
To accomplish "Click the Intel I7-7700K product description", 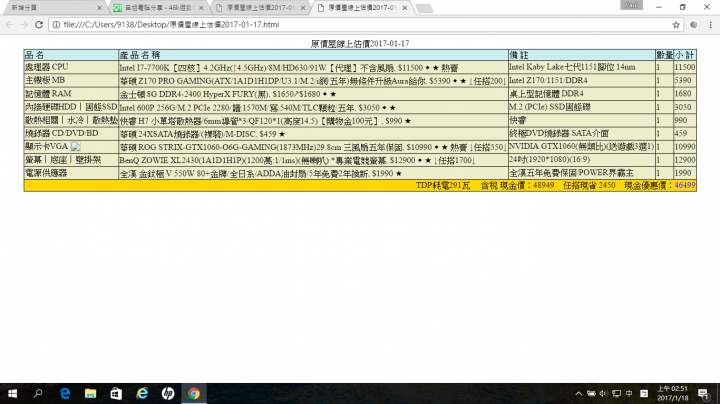I will point(289,68).
